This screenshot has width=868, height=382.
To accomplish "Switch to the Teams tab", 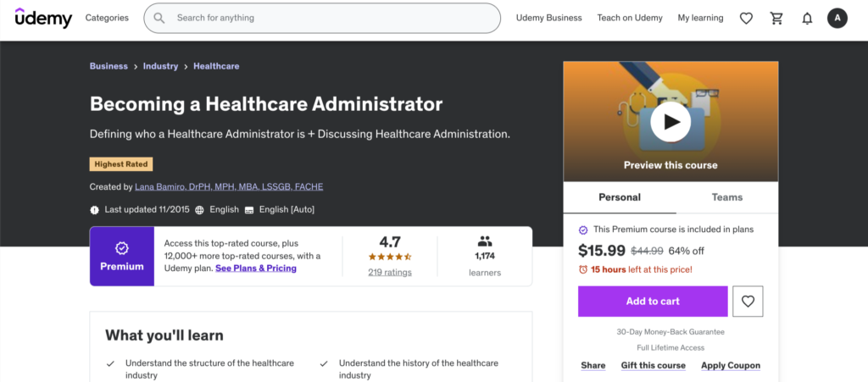I will point(726,197).
